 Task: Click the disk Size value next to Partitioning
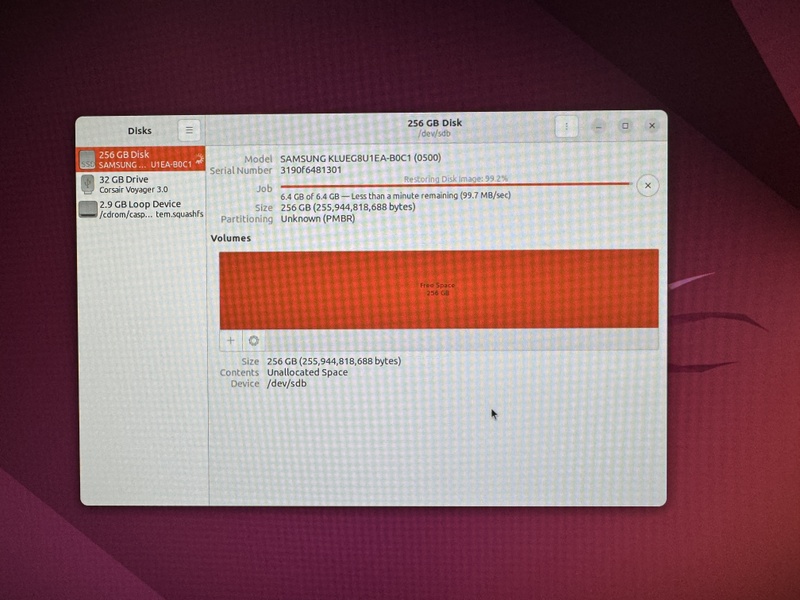point(348,207)
